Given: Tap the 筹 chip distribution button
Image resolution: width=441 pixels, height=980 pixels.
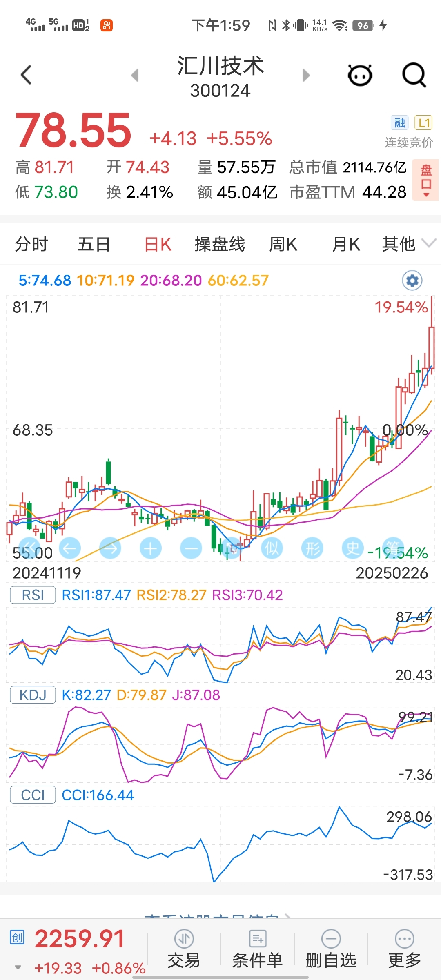Looking at the screenshot, I should 393,548.
